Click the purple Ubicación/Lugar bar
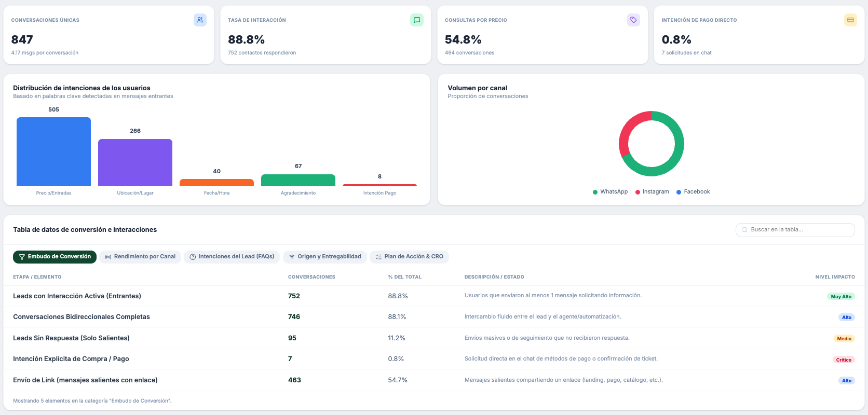 click(135, 162)
